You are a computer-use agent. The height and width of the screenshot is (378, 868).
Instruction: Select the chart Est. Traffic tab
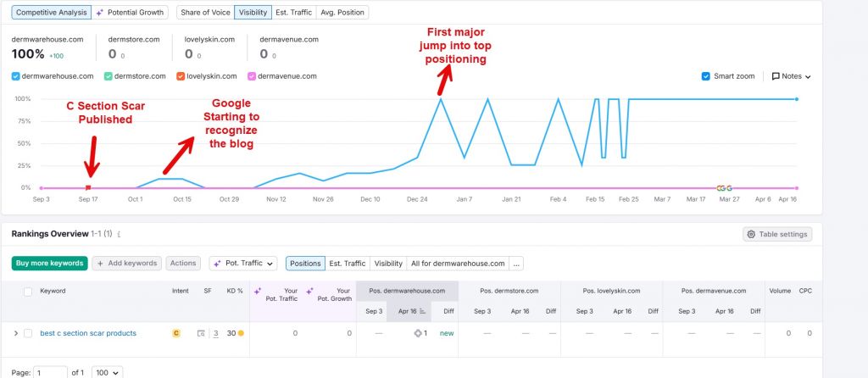pyautogui.click(x=294, y=12)
